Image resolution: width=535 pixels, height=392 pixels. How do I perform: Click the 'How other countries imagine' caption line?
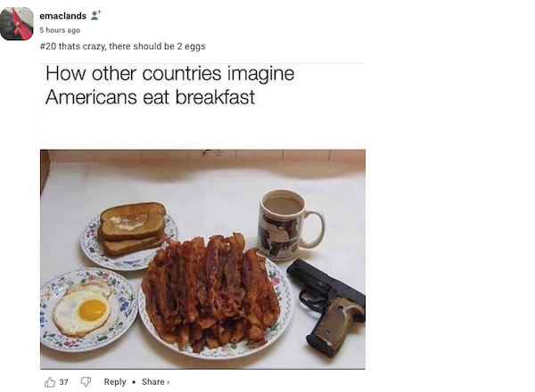[x=170, y=74]
